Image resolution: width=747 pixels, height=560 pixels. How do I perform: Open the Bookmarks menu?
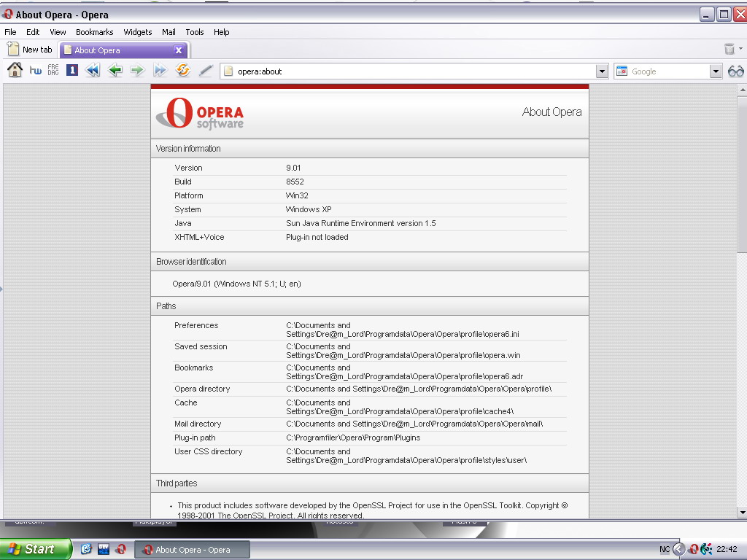(x=95, y=32)
